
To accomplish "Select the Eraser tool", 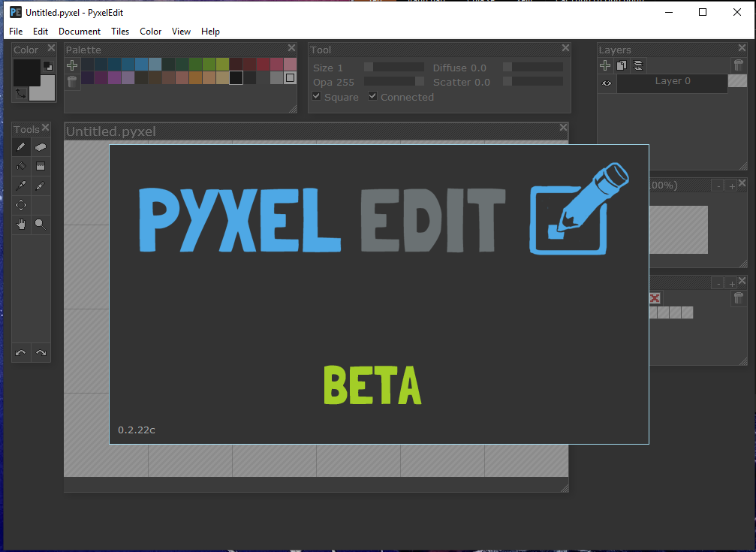I will (41, 147).
